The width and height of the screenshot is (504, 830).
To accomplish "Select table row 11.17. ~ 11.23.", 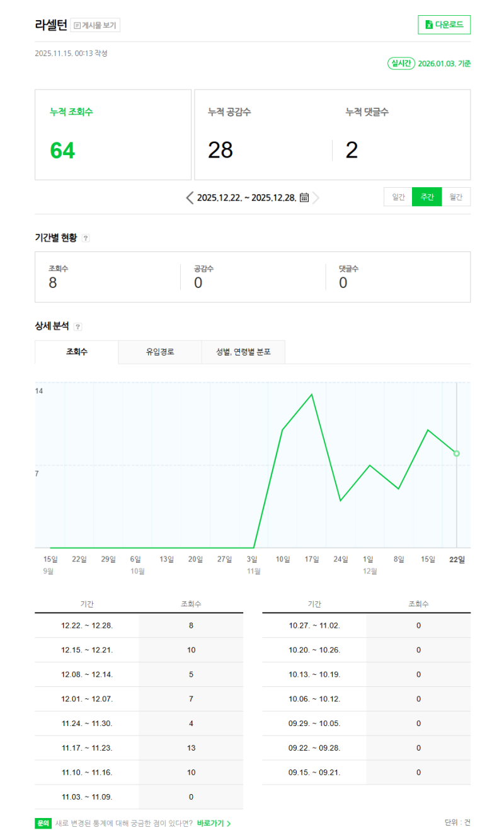I will coord(139,748).
